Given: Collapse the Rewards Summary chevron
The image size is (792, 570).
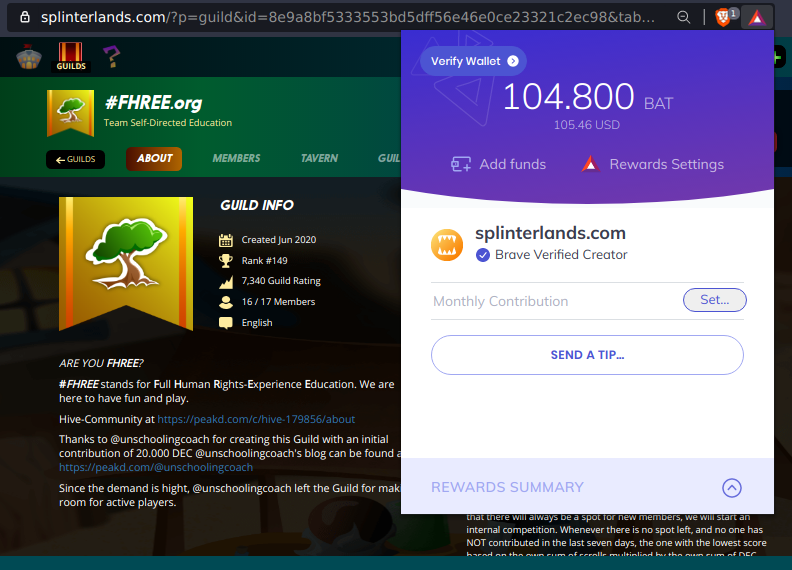Looking at the screenshot, I should click(731, 488).
